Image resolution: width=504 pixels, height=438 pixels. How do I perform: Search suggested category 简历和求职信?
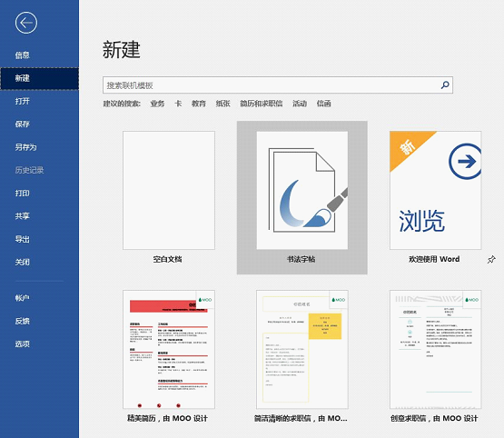(x=261, y=104)
